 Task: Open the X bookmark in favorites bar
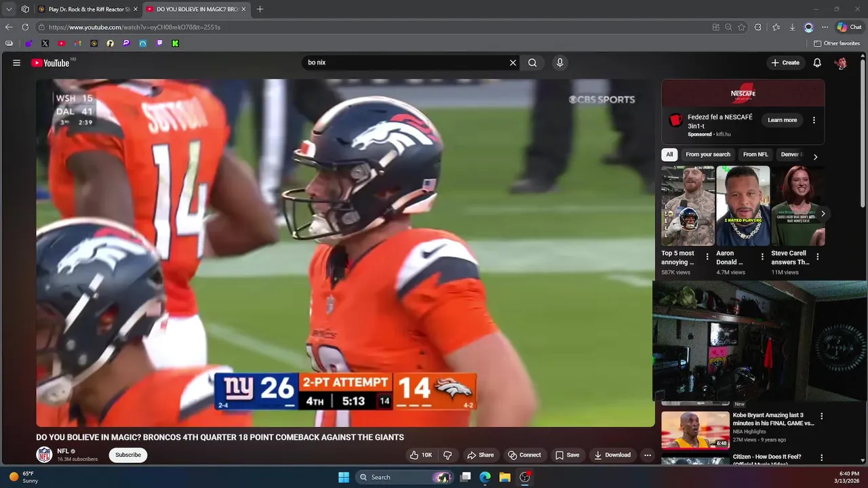45,43
